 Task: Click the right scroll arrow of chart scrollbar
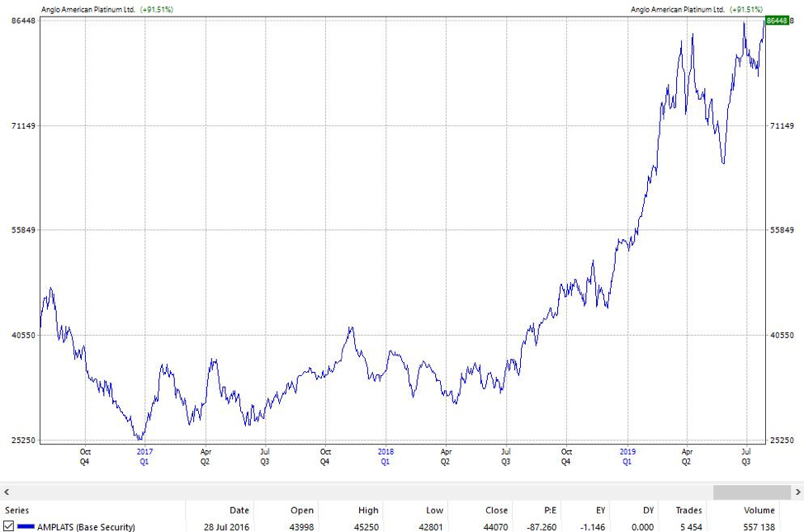pyautogui.click(x=798, y=492)
